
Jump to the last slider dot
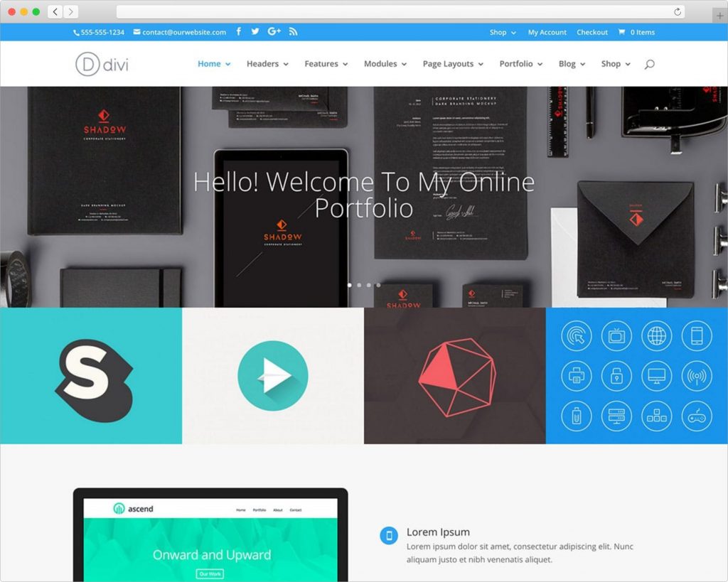tap(378, 285)
